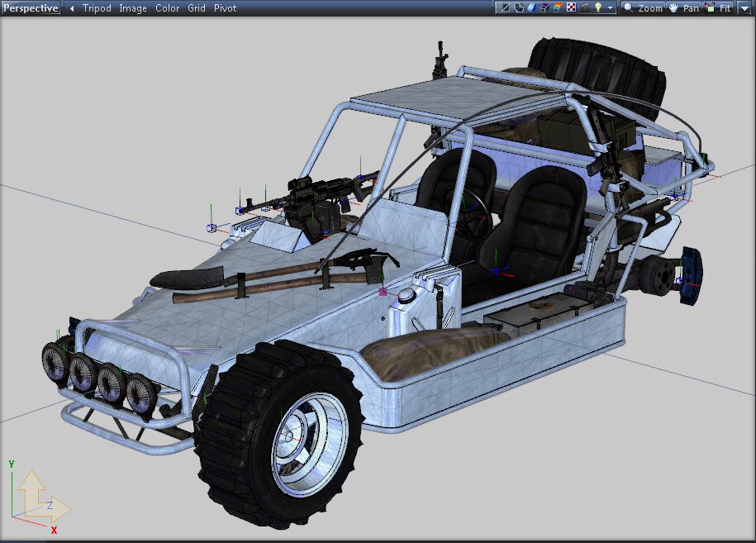
Task: Click the rainbow material display icon
Action: click(x=558, y=8)
